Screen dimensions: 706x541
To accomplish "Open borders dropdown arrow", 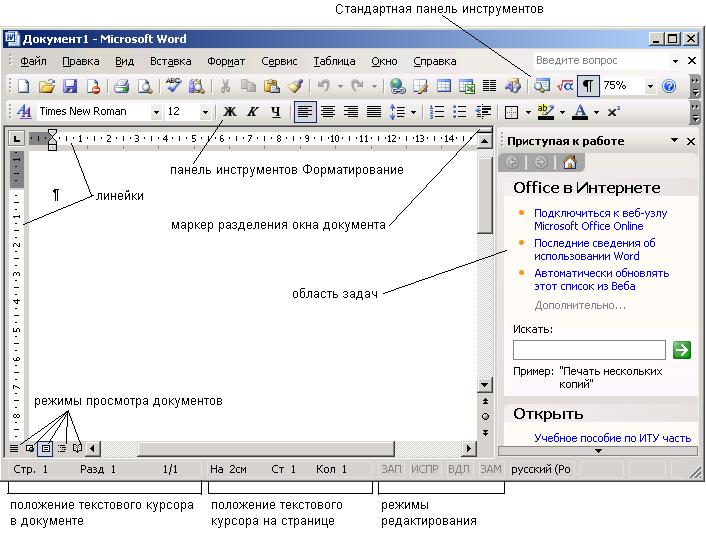I will pos(528,112).
